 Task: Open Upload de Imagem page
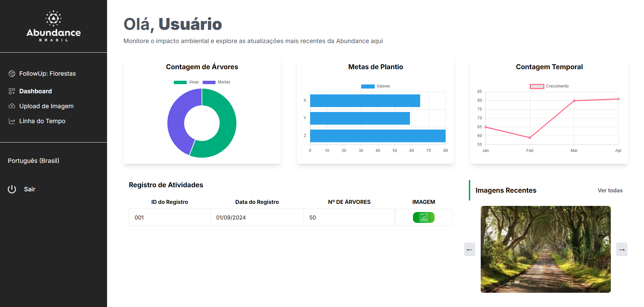(46, 106)
